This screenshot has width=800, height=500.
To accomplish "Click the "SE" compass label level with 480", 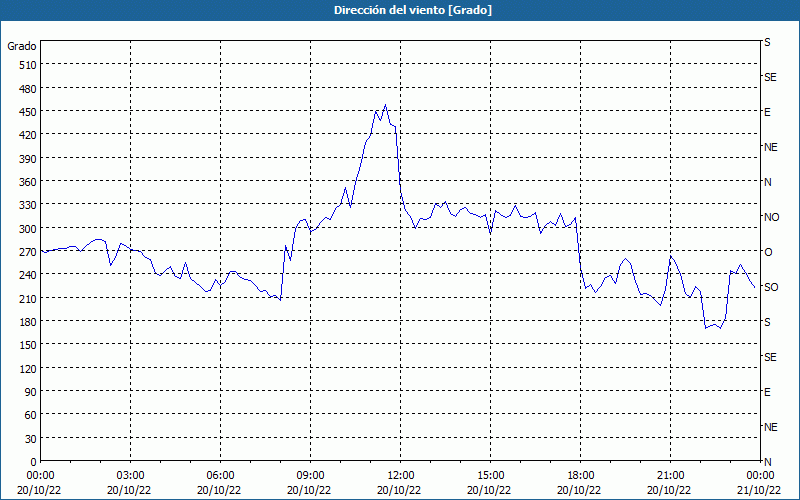I will click(770, 77).
